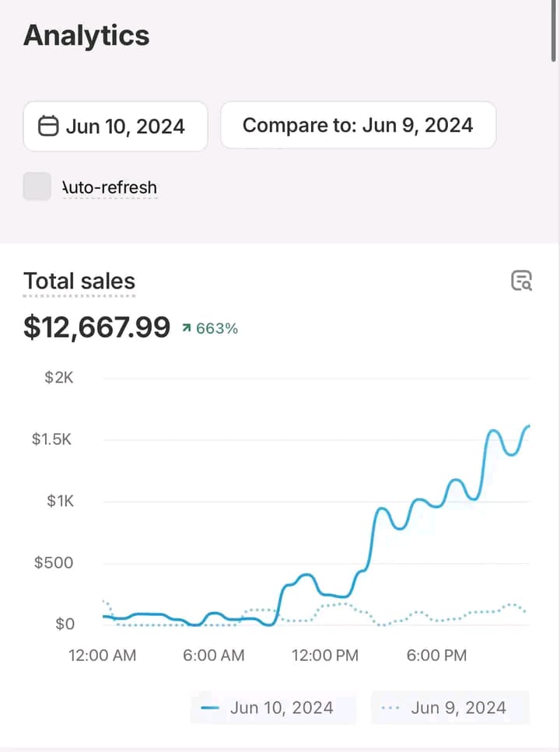
Task: Click the $12,667.99 total sales amount
Action: [x=96, y=327]
